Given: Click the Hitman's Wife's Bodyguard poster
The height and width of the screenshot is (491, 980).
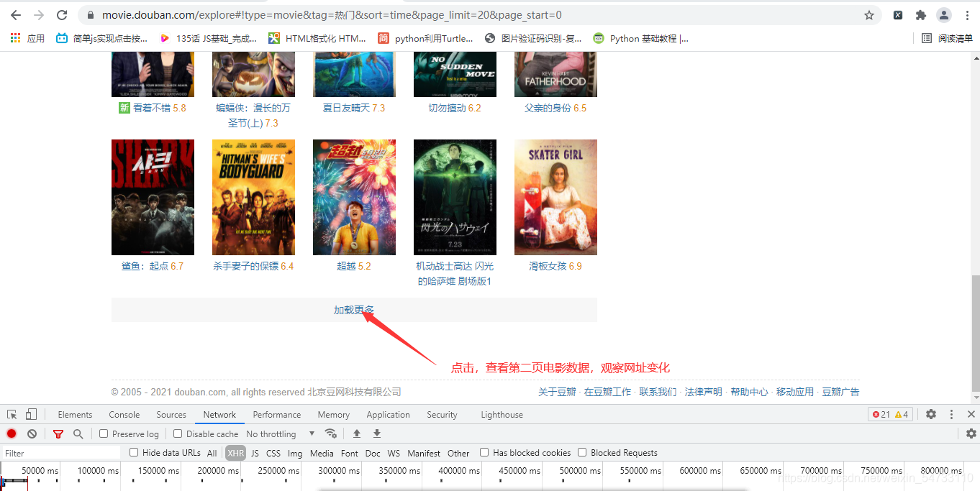Looking at the screenshot, I should pyautogui.click(x=253, y=197).
